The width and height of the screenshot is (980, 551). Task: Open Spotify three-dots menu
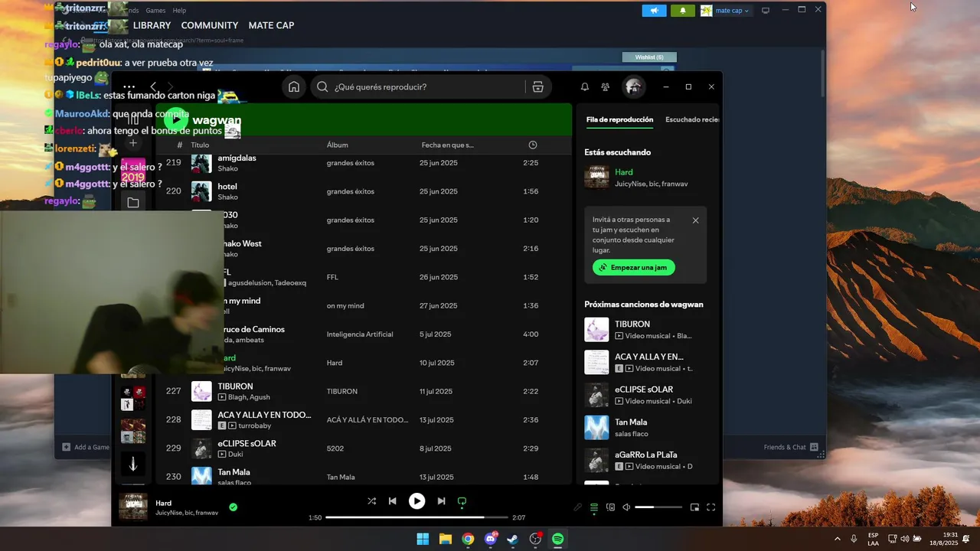[x=129, y=86]
